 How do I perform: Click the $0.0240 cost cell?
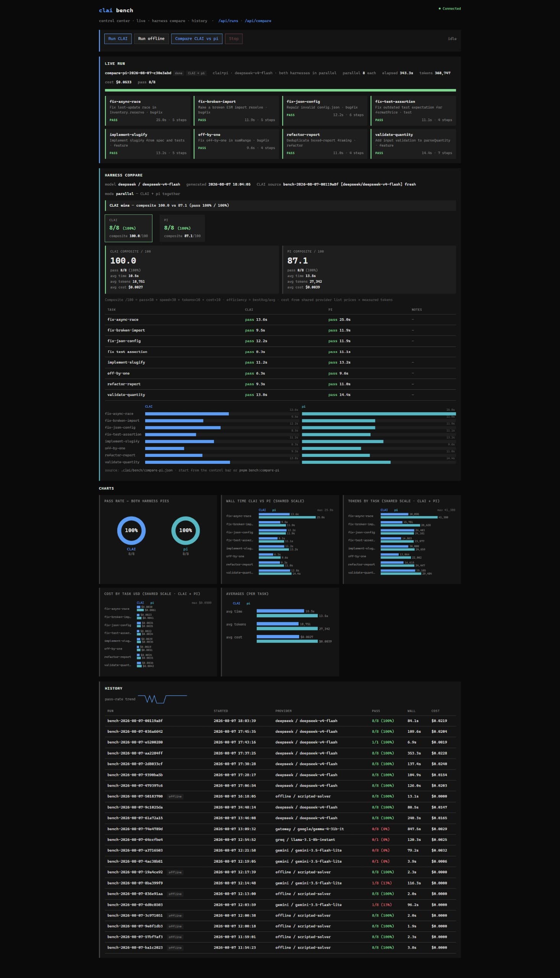439,764
